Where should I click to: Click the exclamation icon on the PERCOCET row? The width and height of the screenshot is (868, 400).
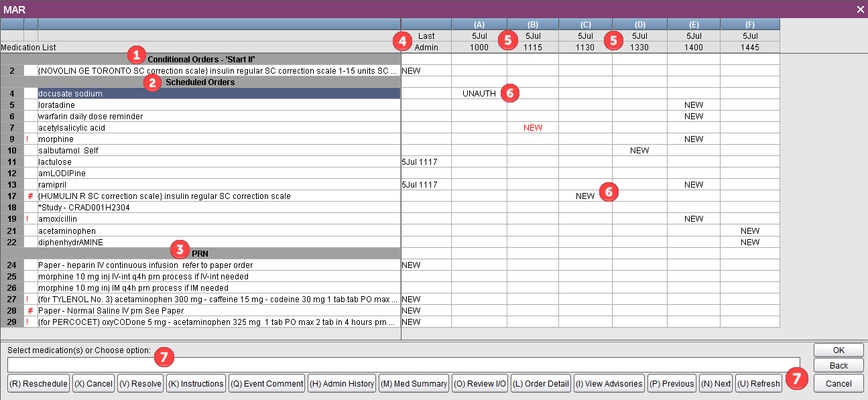click(x=30, y=322)
